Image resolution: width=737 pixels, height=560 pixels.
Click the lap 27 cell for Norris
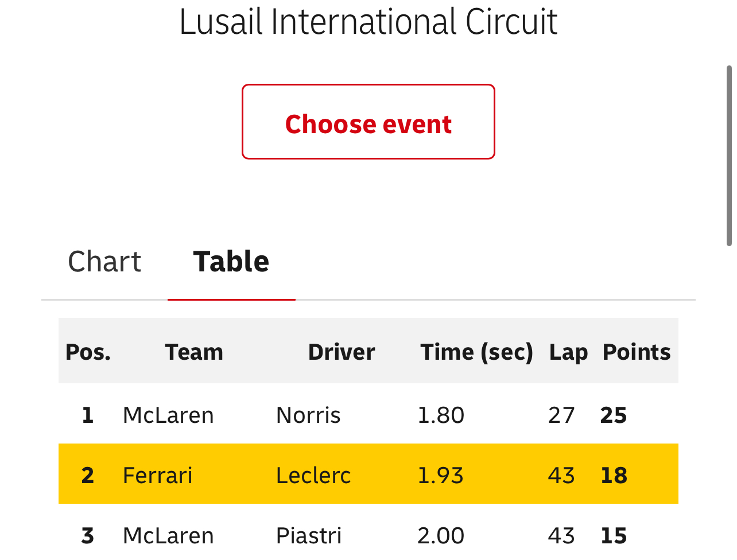point(561,415)
